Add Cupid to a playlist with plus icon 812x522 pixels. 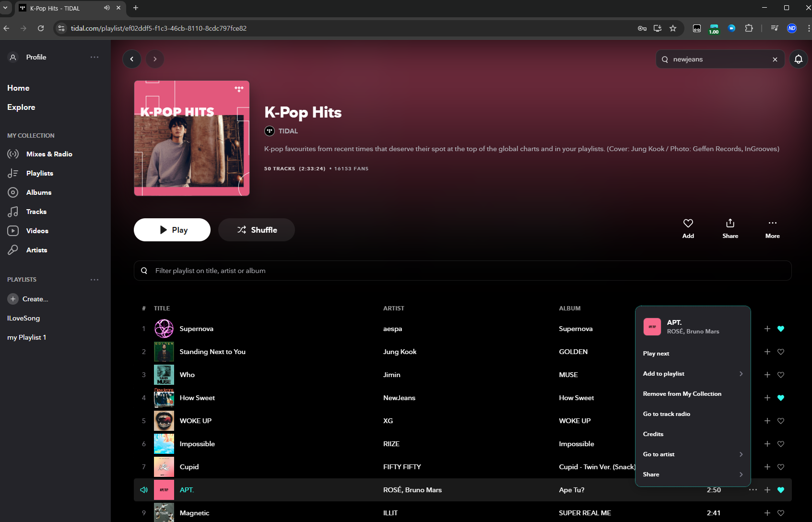(767, 467)
